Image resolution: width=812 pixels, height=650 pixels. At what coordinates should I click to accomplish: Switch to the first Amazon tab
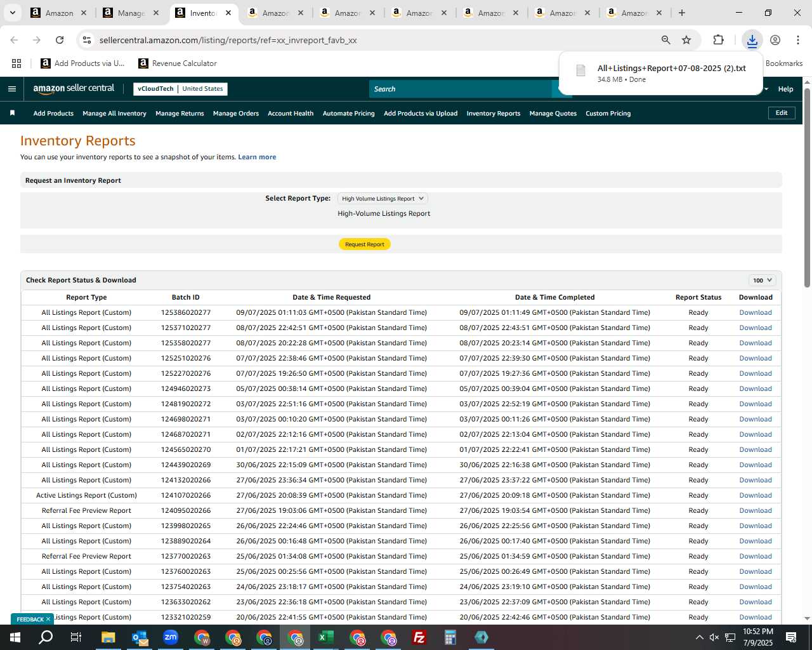pyautogui.click(x=58, y=13)
